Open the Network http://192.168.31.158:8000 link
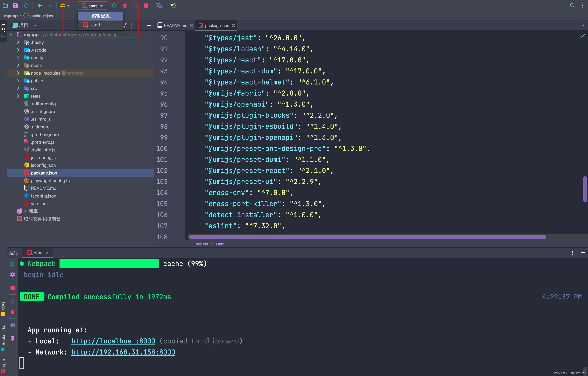The width and height of the screenshot is (588, 376). coord(123,352)
